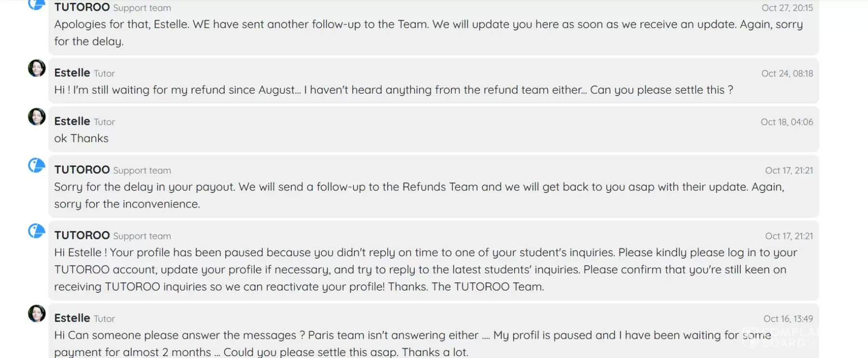The width and height of the screenshot is (868, 358).
Task: Click Estelle's avatar on the Oct 16 message
Action: (x=37, y=314)
